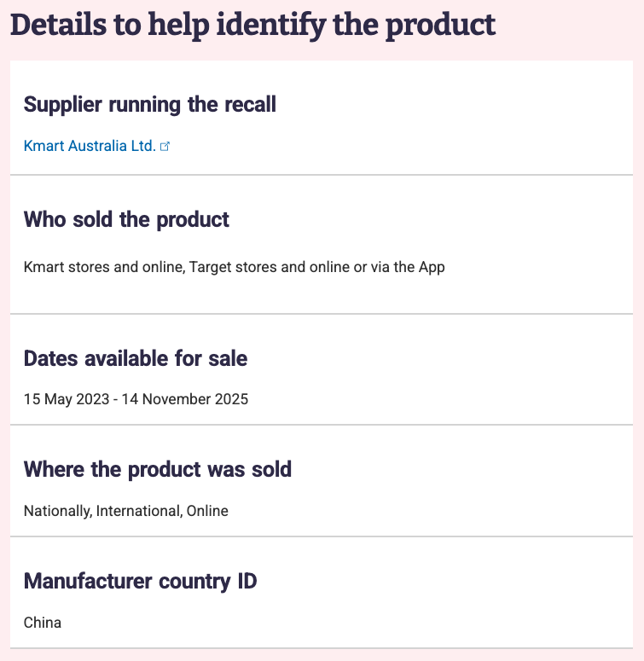Open the Kmart Australia Ltd. supplier link
This screenshot has width=644, height=661.
[x=90, y=146]
